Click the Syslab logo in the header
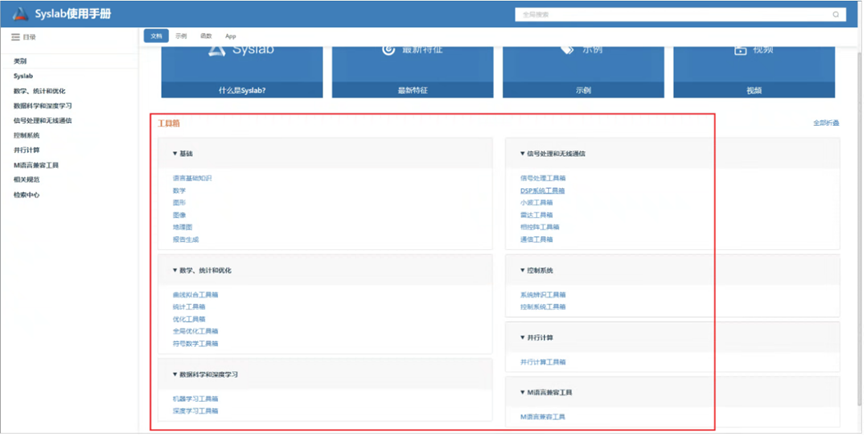Image resolution: width=864 pixels, height=435 pixels. coord(20,14)
